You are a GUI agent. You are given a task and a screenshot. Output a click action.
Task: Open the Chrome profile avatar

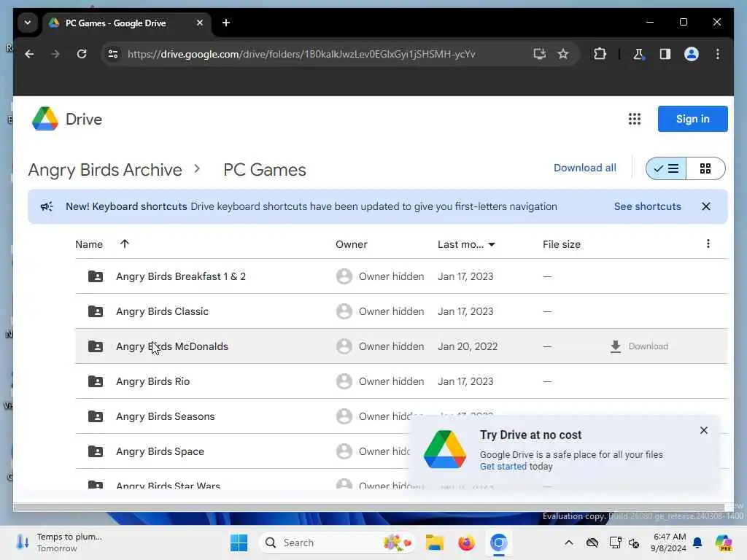[692, 54]
